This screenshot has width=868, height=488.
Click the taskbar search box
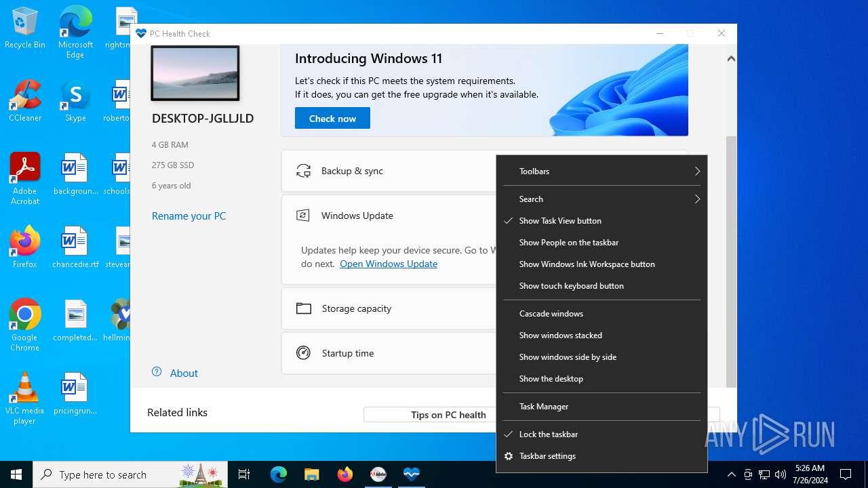tap(131, 474)
